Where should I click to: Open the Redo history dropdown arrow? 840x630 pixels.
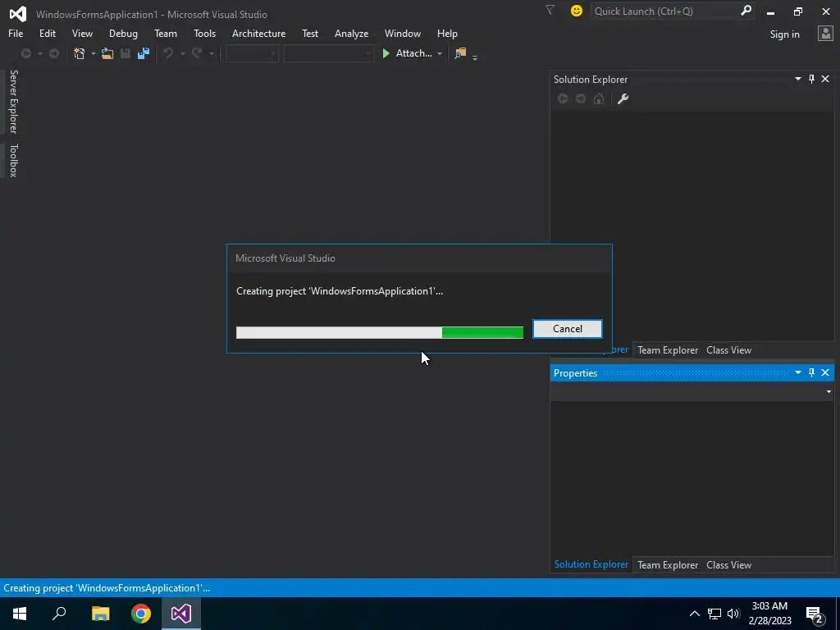pyautogui.click(x=211, y=53)
